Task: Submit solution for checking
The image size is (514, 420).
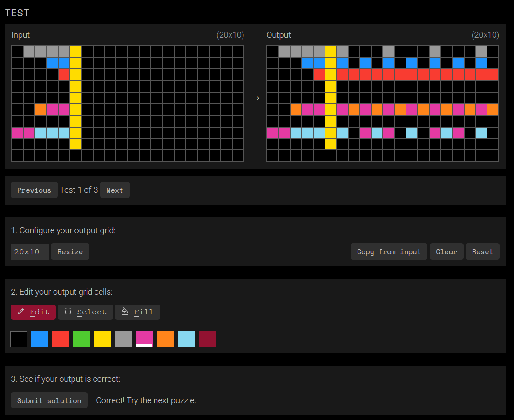Action: (49, 400)
